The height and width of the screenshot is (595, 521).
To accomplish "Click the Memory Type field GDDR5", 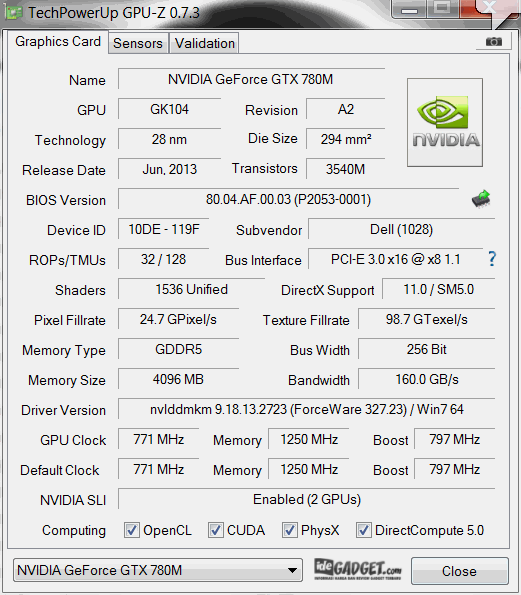I will pos(178,349).
